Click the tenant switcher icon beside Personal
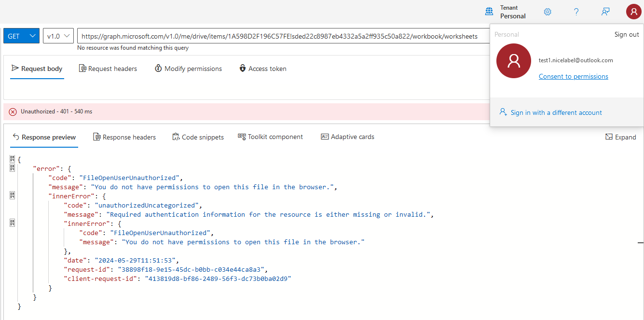 coord(489,12)
